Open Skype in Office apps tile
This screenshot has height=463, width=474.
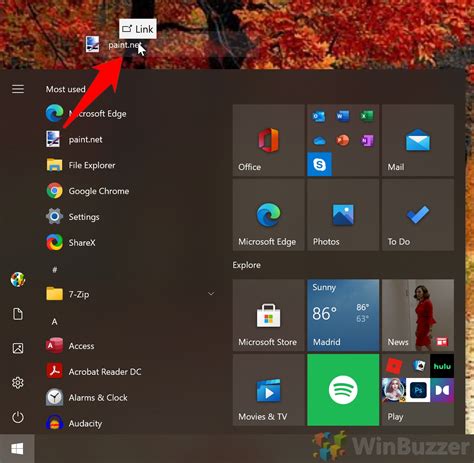(319, 164)
